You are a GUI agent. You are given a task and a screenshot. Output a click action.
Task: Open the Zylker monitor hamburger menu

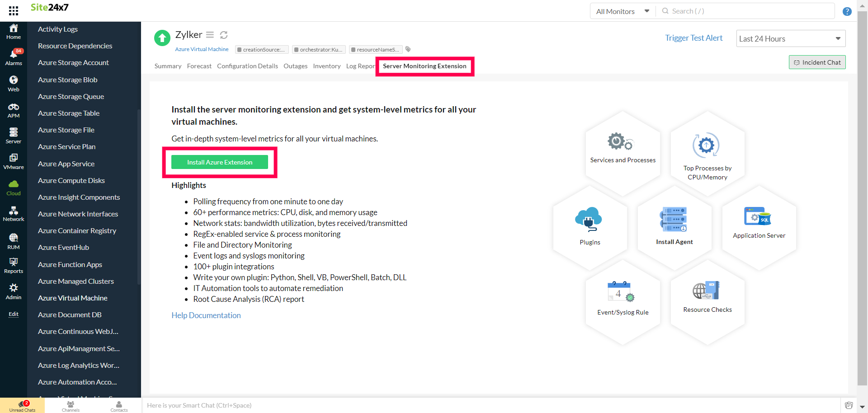(210, 34)
